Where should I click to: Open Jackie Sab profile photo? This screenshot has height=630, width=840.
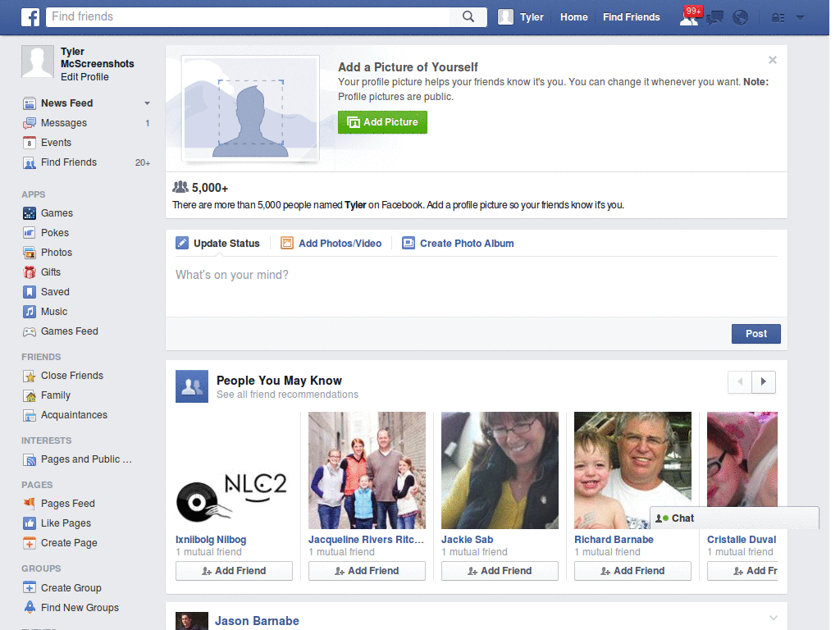[x=500, y=470]
